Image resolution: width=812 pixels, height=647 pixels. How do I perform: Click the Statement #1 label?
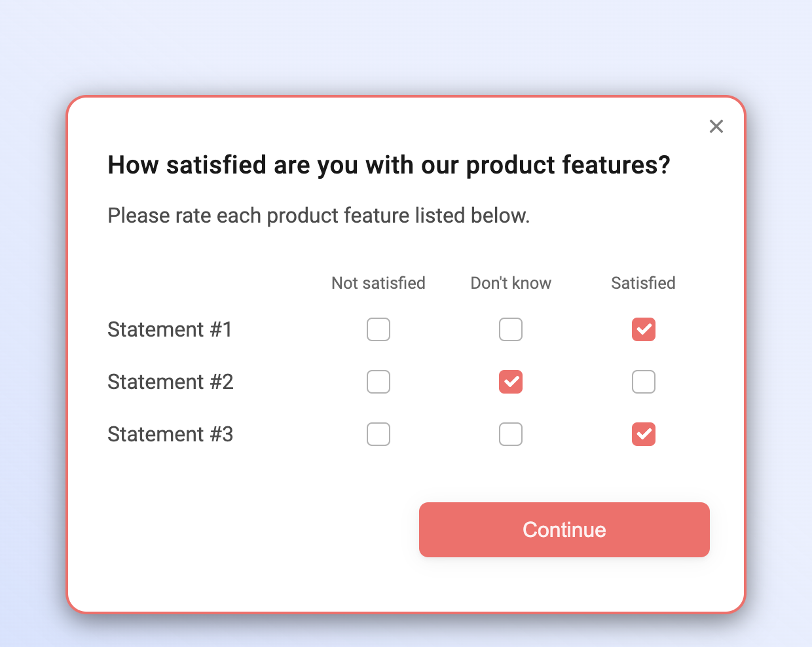[x=170, y=329]
